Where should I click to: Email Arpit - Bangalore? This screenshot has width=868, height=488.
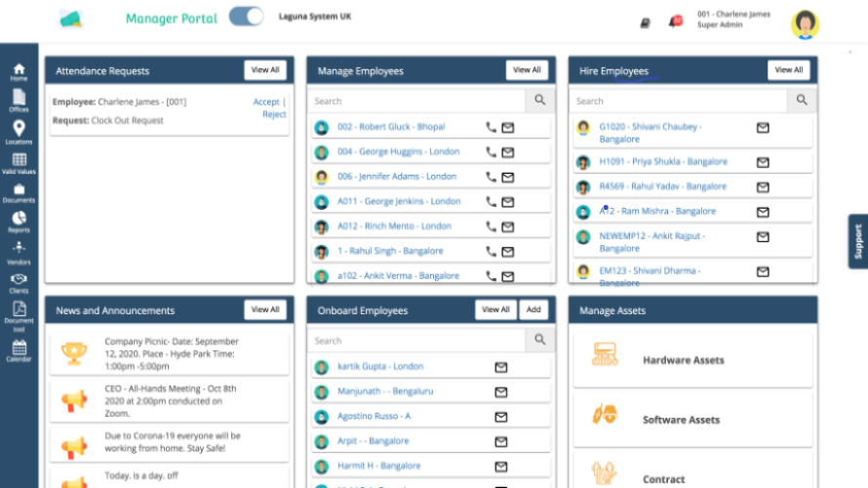501,442
